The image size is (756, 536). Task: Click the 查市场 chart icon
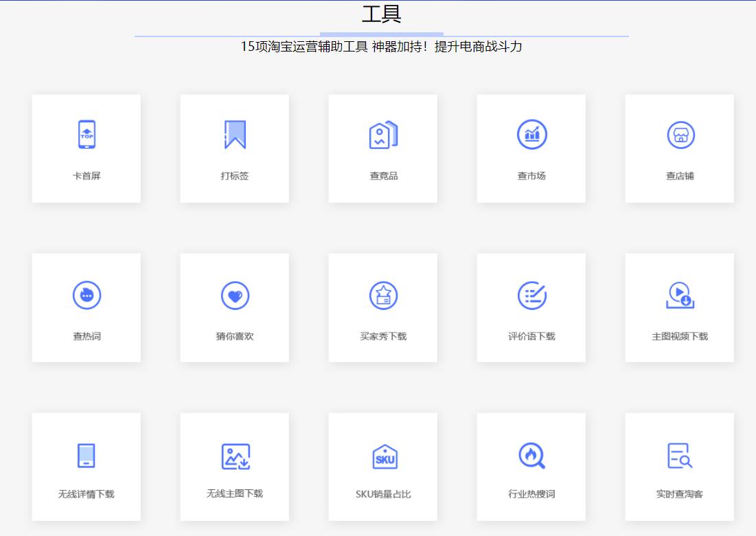[x=531, y=135]
